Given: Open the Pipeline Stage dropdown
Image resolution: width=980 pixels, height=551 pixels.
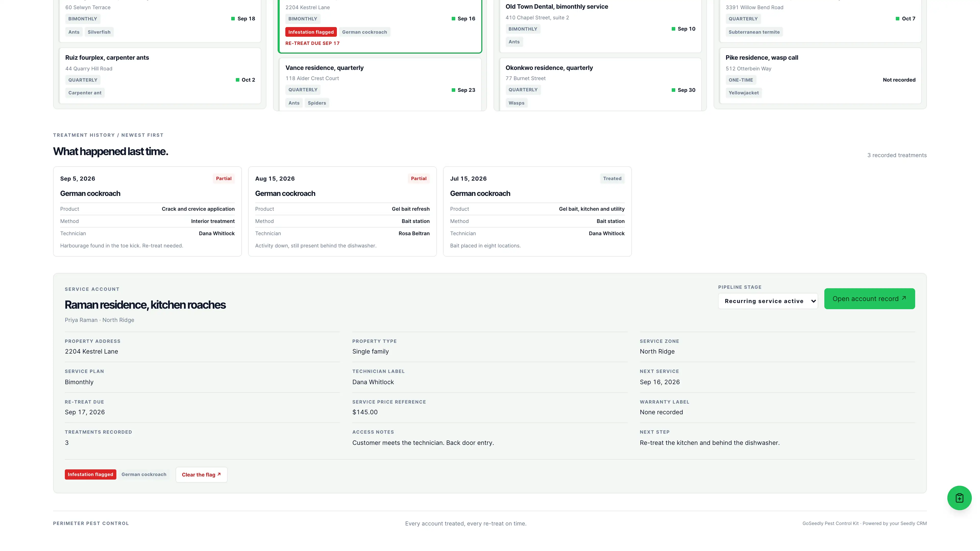Looking at the screenshot, I should click(x=768, y=301).
